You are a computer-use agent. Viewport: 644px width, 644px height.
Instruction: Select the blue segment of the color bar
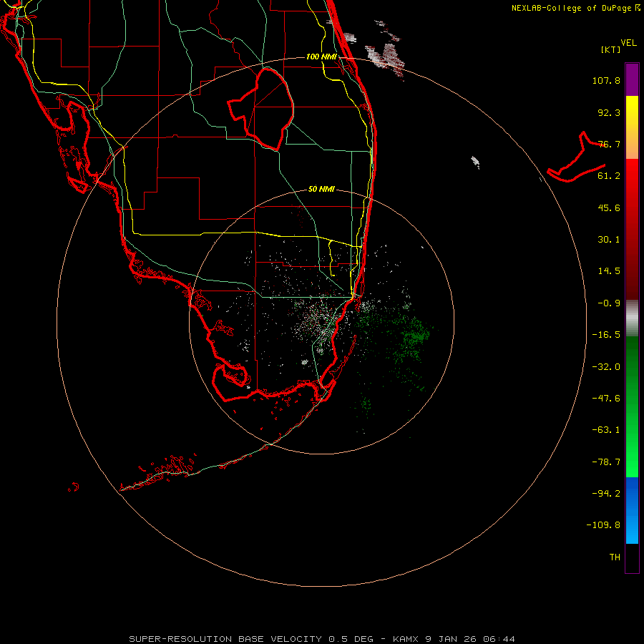coord(632,510)
